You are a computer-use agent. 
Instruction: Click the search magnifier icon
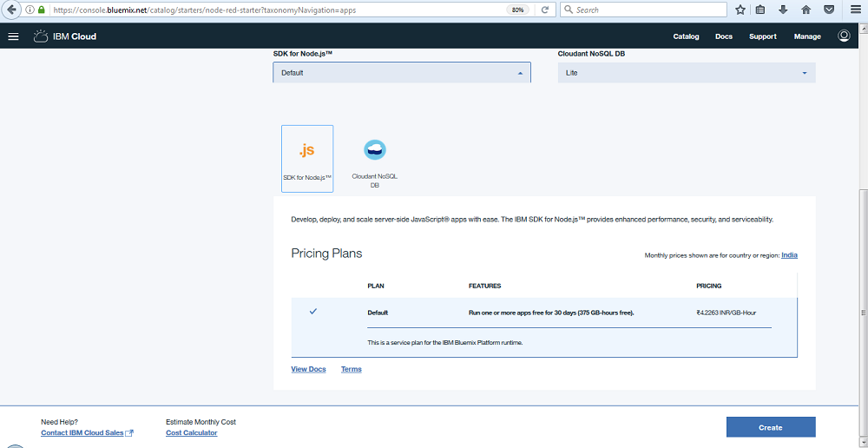pyautogui.click(x=568, y=10)
